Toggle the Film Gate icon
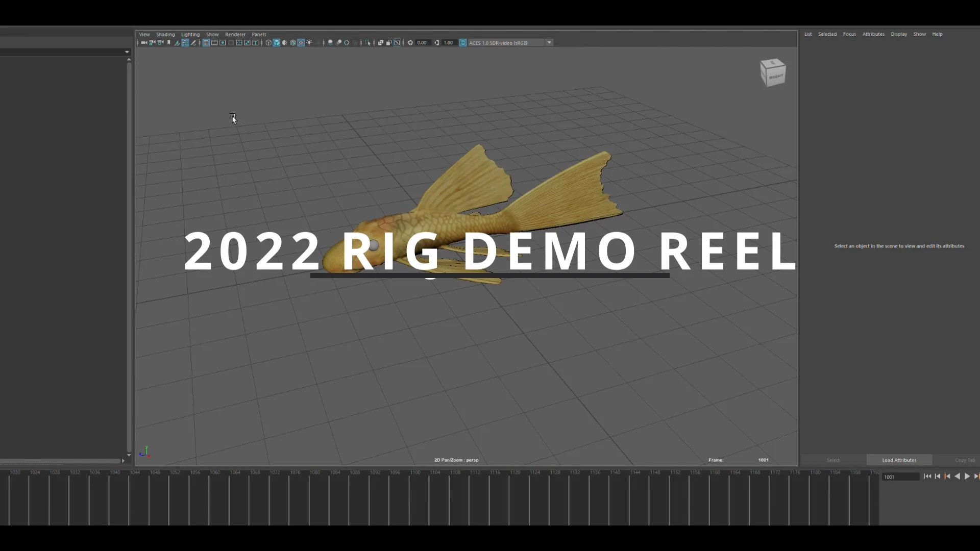This screenshot has height=551, width=980. pyautogui.click(x=214, y=43)
